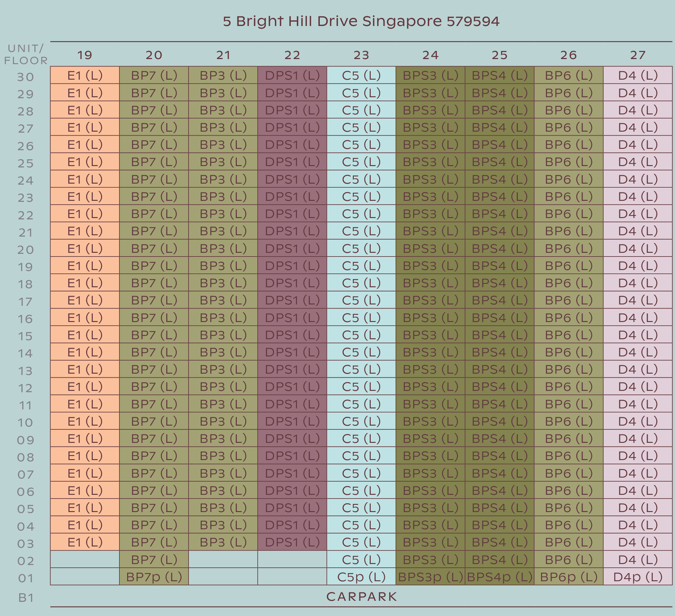Image resolution: width=675 pixels, height=616 pixels.
Task: Select E1 (L) cell on floor 16
Action: (x=85, y=317)
